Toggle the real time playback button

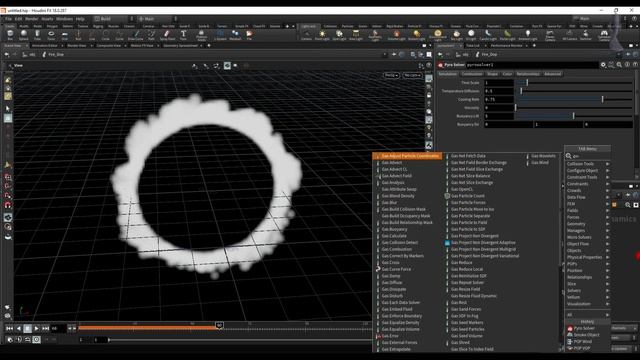point(36,339)
